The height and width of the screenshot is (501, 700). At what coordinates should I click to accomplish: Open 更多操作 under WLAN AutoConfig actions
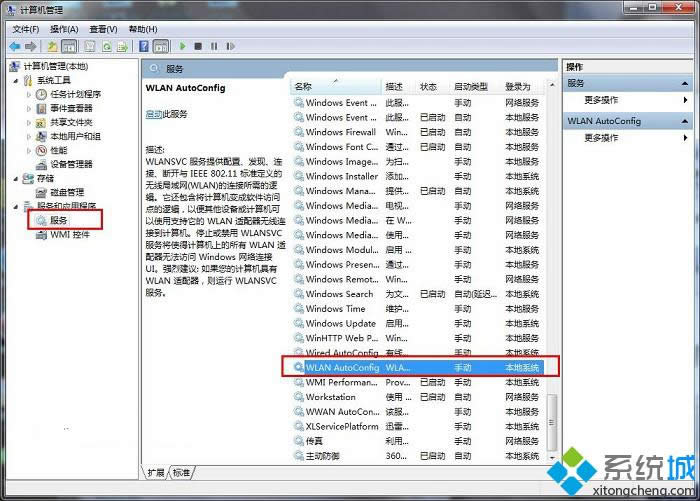(601, 138)
